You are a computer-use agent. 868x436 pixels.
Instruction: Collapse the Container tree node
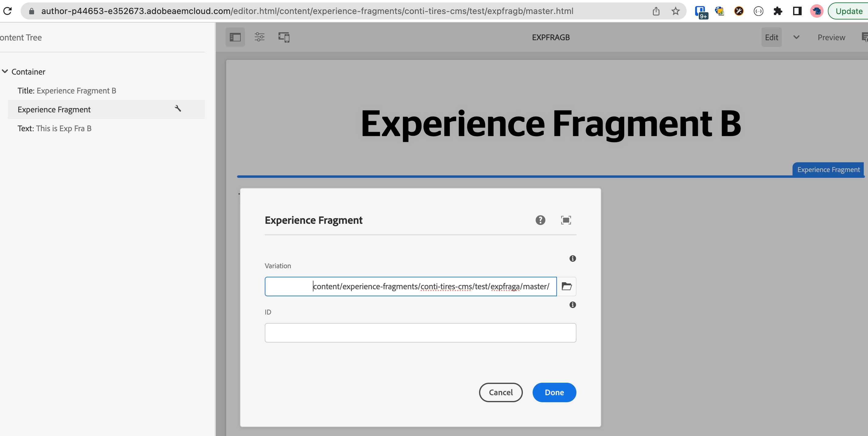tap(5, 72)
